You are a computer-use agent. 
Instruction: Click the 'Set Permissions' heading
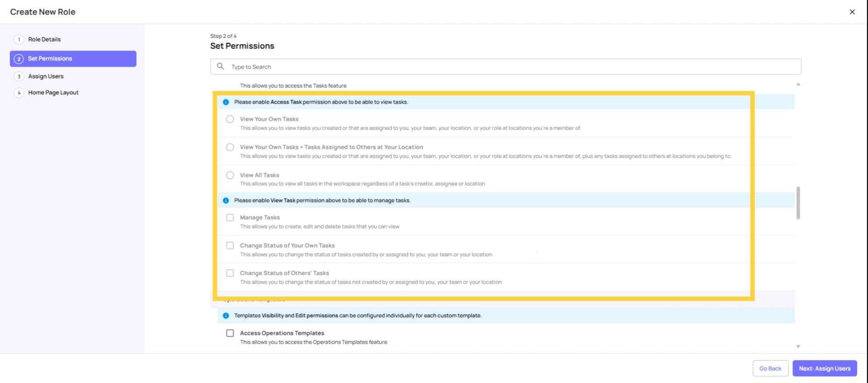click(x=242, y=46)
